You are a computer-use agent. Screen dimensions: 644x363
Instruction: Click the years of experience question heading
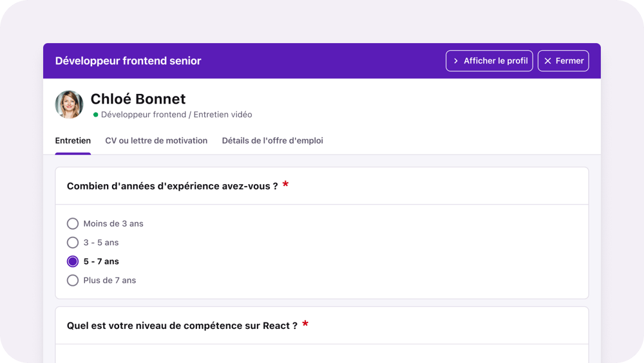(173, 186)
